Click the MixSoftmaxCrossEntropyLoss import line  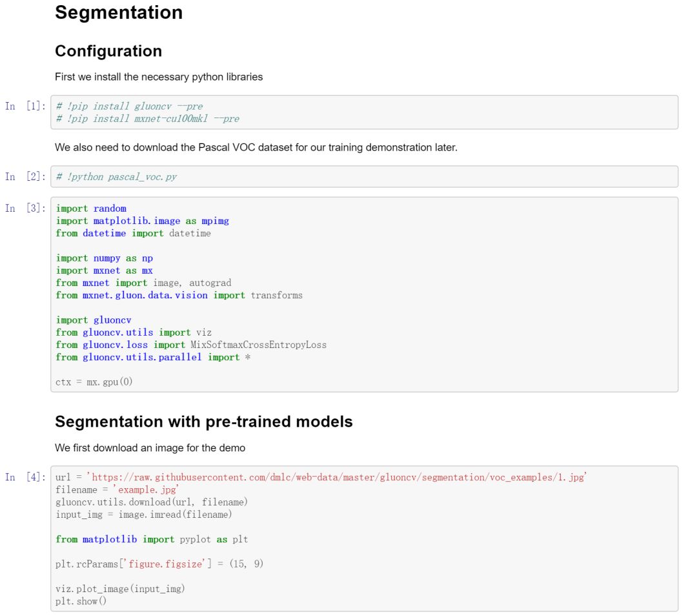pos(191,345)
